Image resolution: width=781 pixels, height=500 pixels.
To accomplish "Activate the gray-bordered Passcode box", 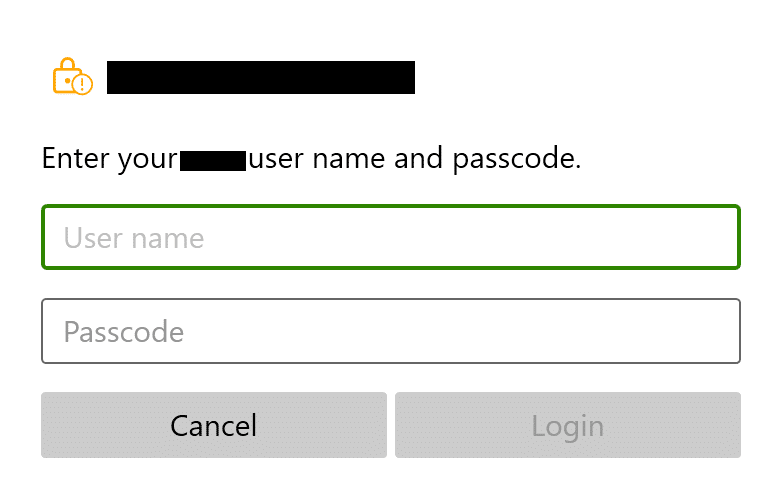I will (x=390, y=331).
